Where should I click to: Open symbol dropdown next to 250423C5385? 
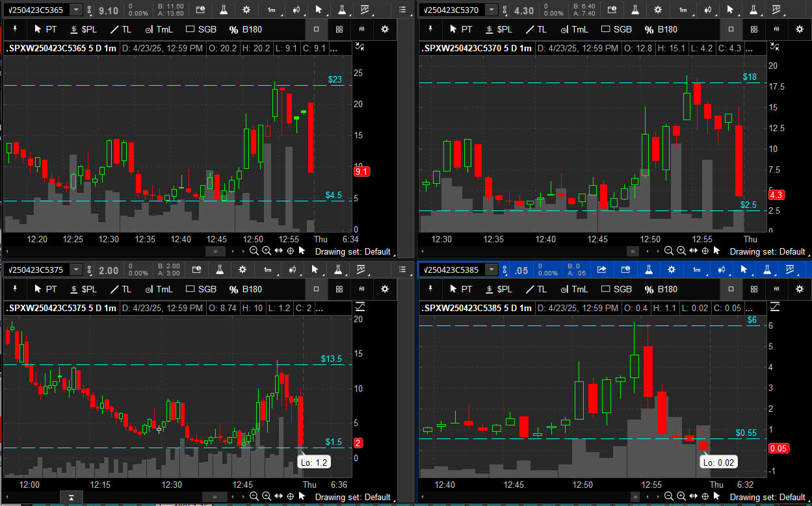coord(491,270)
